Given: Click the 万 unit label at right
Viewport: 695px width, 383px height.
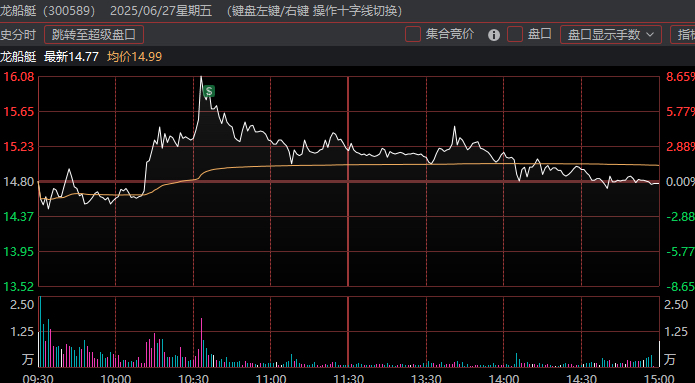Looking at the screenshot, I should [x=670, y=359].
